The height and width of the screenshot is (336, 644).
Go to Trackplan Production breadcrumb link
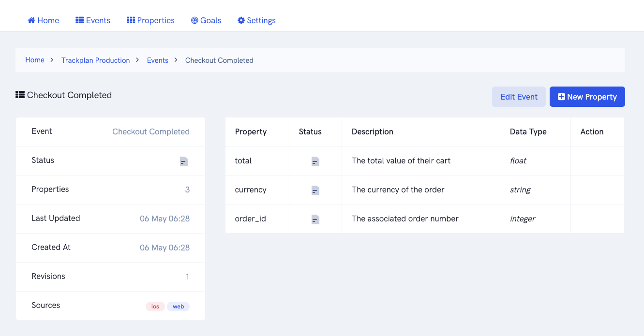point(95,60)
